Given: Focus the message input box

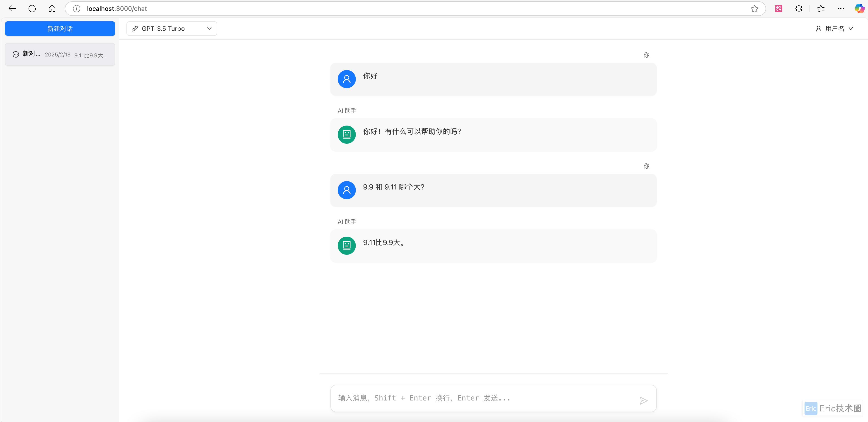Looking at the screenshot, I should (485, 398).
